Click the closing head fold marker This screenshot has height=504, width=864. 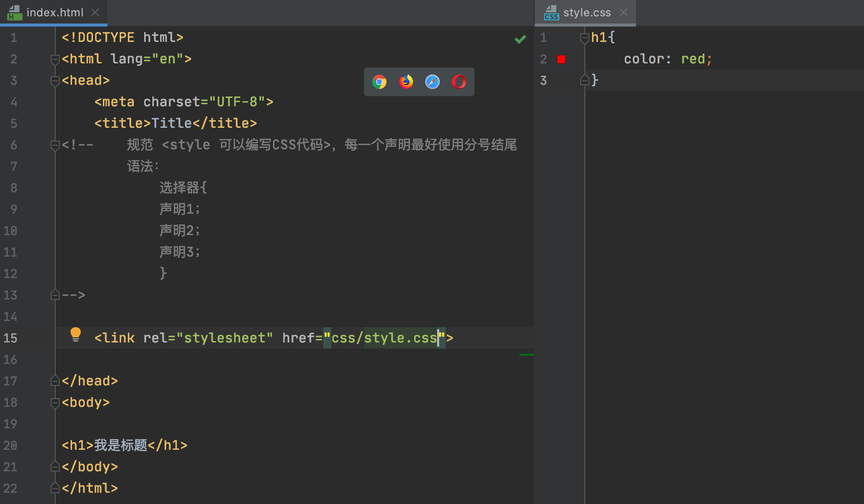(x=55, y=381)
